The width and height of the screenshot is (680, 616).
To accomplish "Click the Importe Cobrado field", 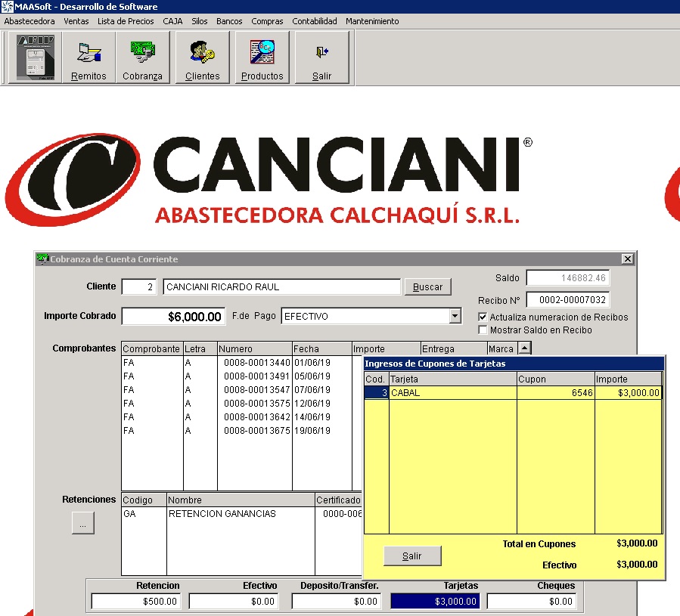I will [x=173, y=317].
